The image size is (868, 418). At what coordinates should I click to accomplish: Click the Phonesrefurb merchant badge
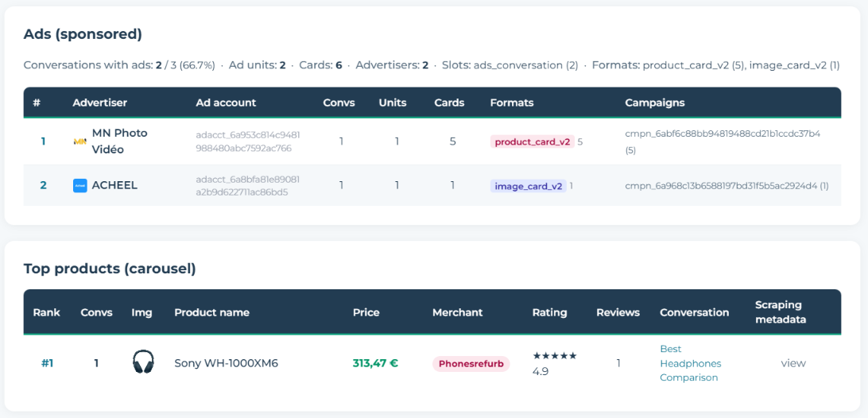[471, 364]
